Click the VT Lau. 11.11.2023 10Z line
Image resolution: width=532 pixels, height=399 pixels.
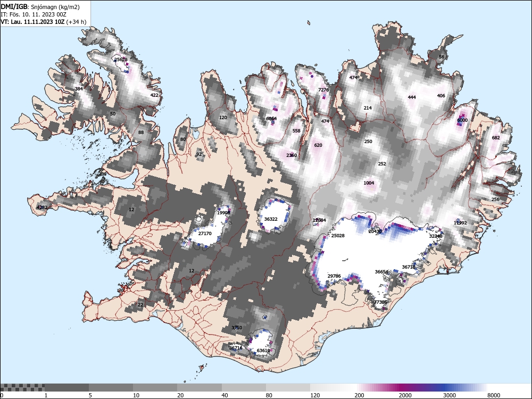[44, 22]
